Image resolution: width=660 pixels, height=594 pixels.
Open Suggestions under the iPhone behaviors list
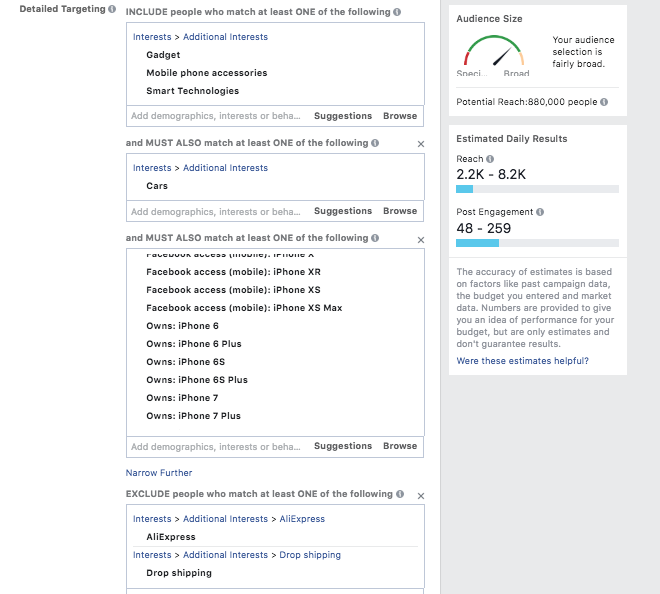point(343,446)
